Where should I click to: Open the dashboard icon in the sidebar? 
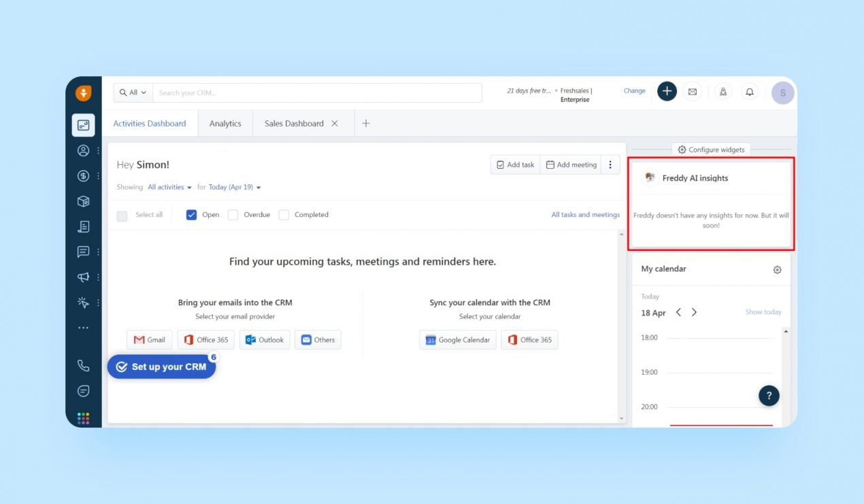pyautogui.click(x=83, y=125)
